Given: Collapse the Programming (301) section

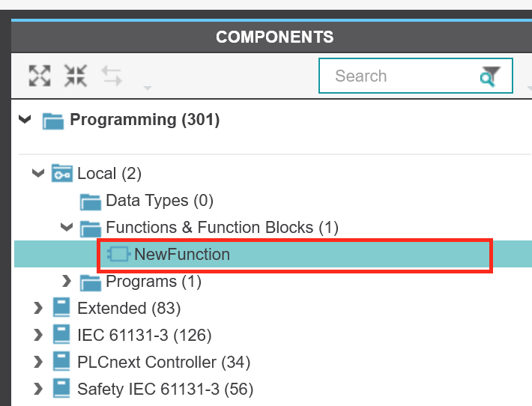Looking at the screenshot, I should pyautogui.click(x=25, y=119).
